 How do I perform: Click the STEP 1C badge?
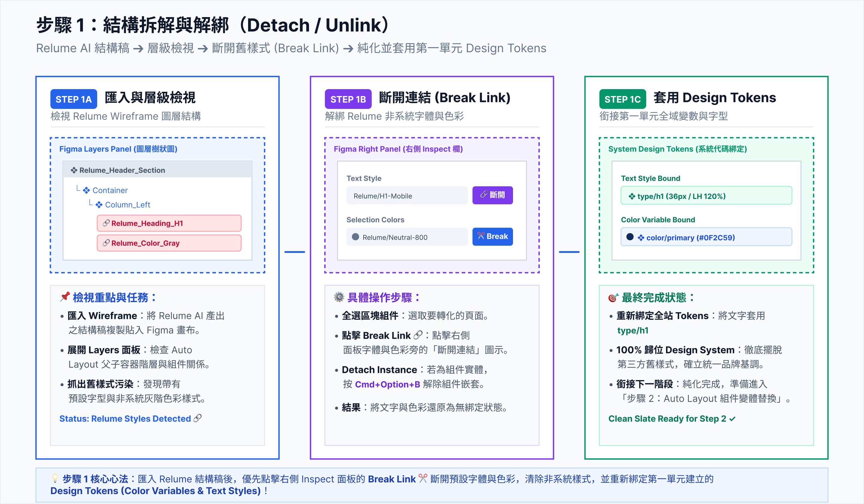click(622, 99)
